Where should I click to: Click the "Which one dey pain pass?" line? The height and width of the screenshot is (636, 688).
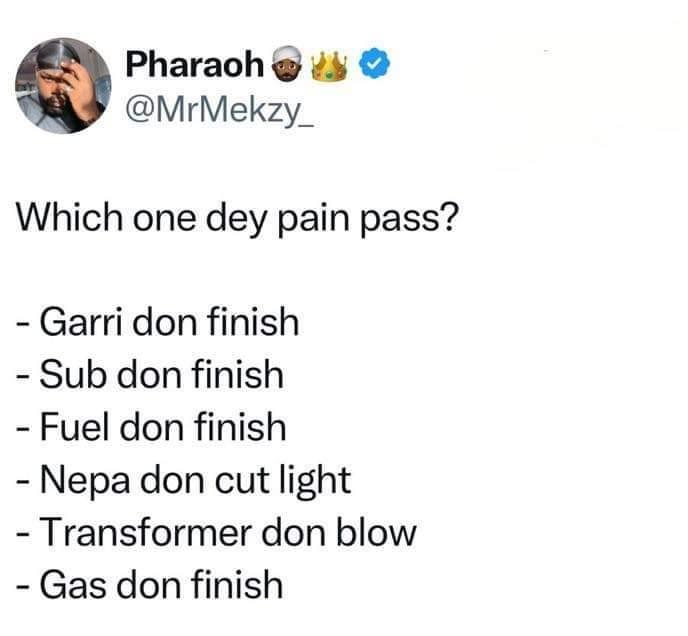[x=237, y=219]
